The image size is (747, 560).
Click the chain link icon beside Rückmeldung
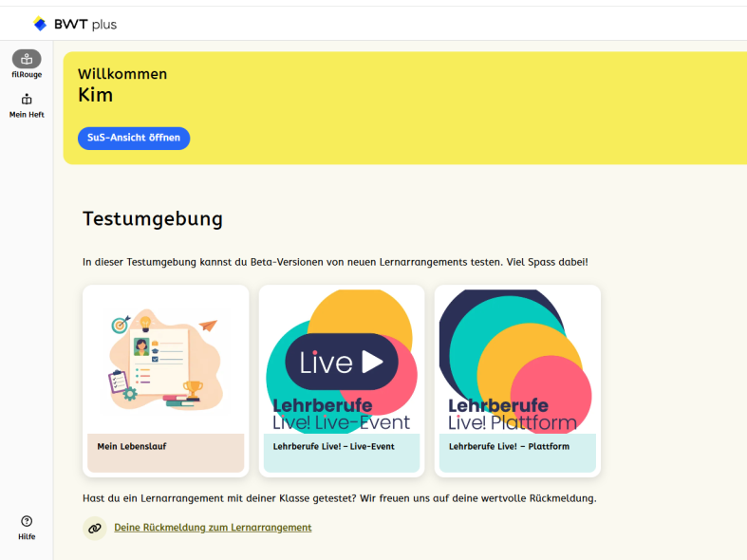pos(94,528)
